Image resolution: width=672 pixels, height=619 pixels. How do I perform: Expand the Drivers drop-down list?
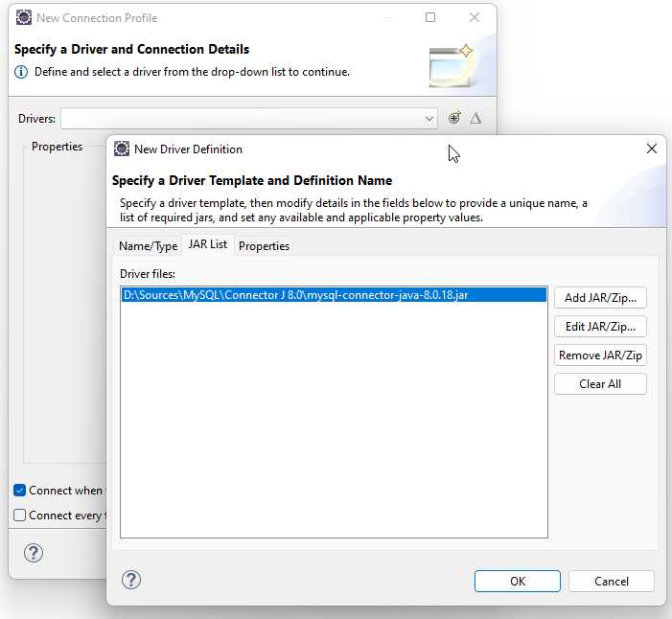pos(429,119)
